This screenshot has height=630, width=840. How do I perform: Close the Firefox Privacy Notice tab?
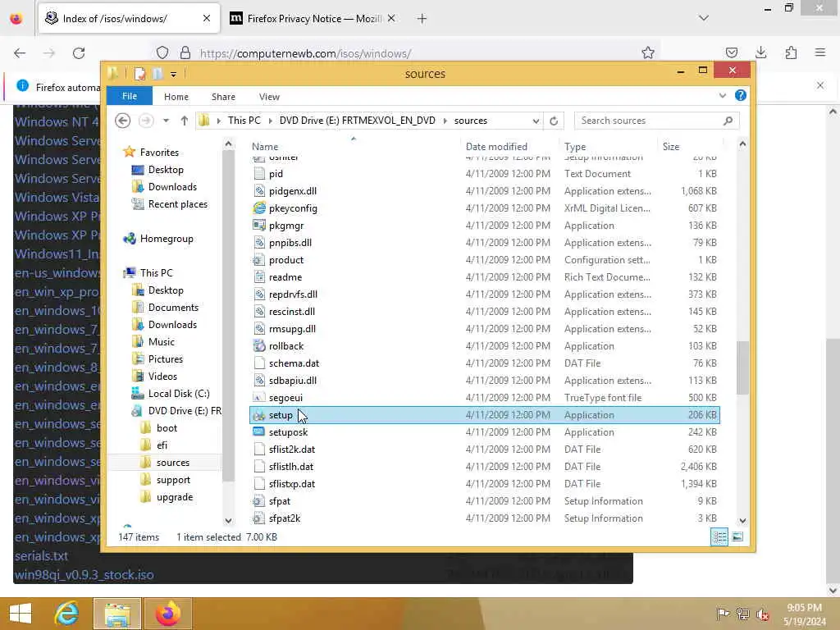[x=391, y=18]
